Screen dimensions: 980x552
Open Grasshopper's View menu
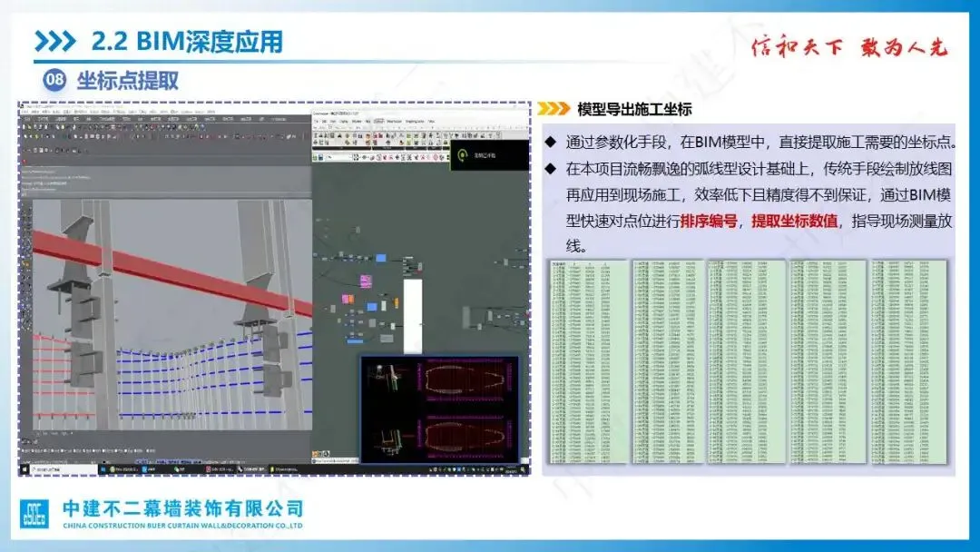coord(333,122)
